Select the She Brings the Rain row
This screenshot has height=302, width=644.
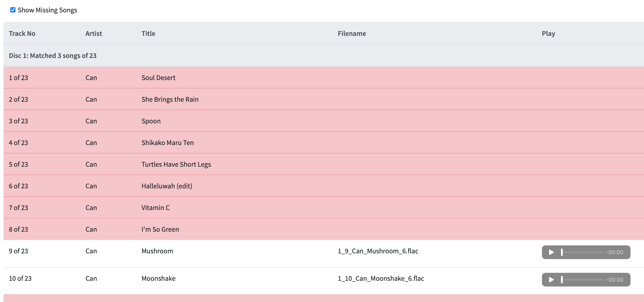click(170, 99)
